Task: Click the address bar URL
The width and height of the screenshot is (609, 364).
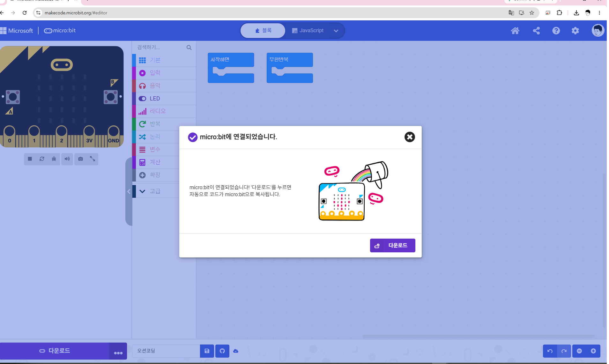Action: coord(76,13)
